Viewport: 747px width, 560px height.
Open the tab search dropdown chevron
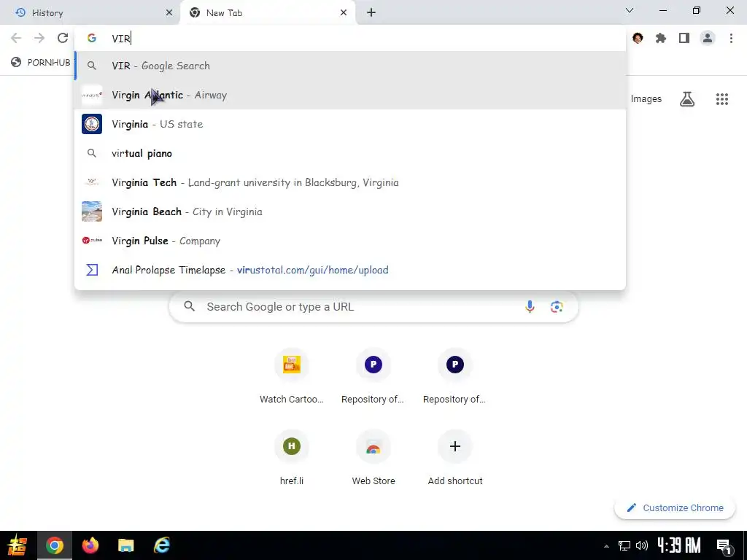(x=630, y=10)
